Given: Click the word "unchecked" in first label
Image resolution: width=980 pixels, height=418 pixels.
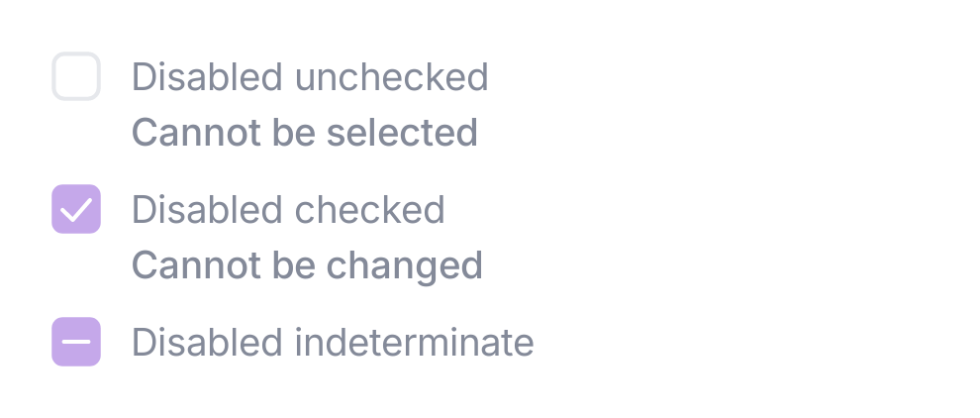Looking at the screenshot, I should tap(391, 77).
